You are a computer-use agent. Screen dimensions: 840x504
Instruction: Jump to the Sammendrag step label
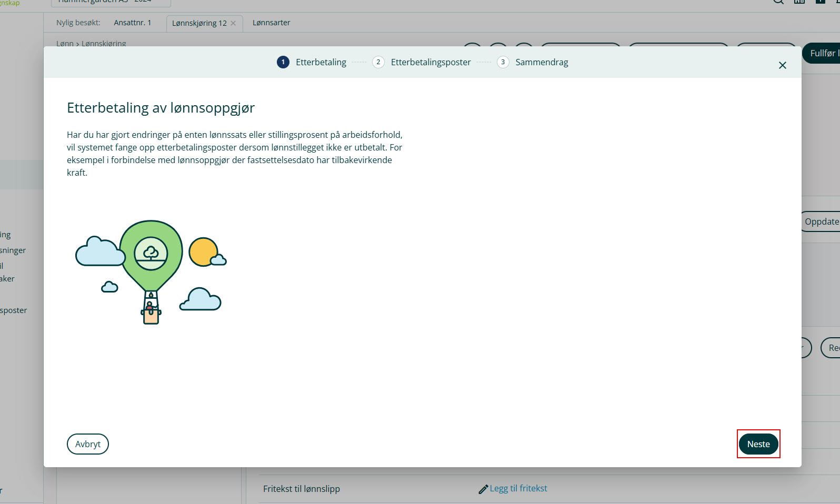[542, 62]
